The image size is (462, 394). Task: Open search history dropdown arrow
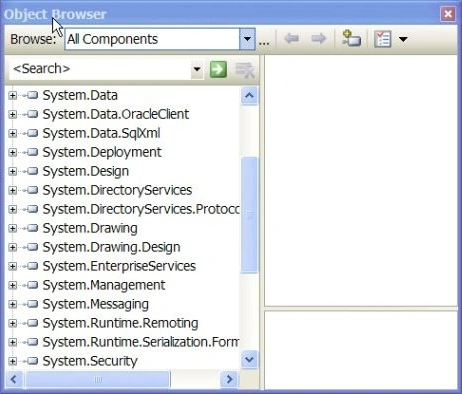click(197, 69)
